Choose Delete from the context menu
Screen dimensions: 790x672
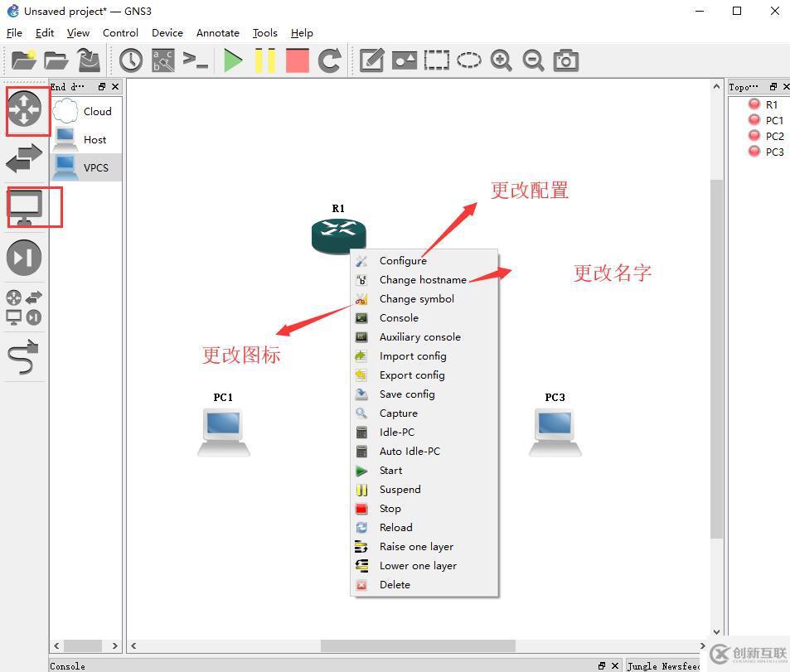[424, 585]
